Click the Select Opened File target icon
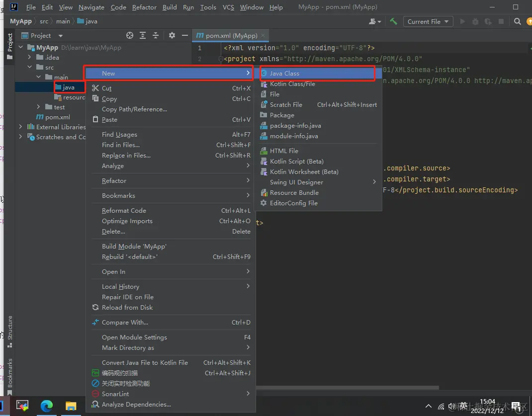The image size is (532, 416). 130,35
